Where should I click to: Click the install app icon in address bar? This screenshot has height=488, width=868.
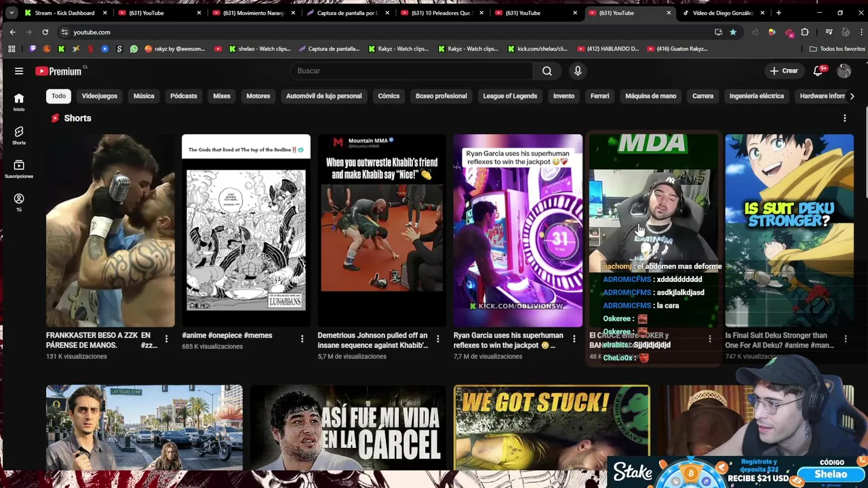click(x=718, y=32)
